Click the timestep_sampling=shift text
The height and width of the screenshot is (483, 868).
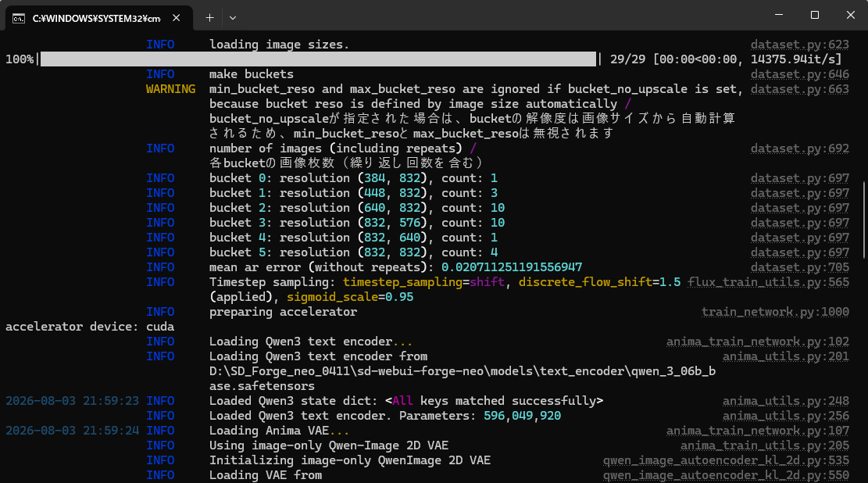tap(423, 282)
